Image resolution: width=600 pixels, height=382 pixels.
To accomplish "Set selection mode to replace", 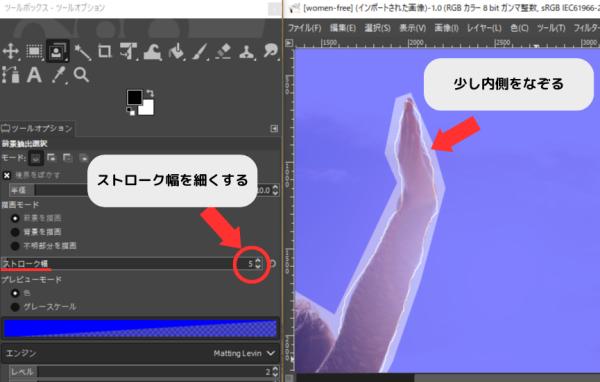I will point(36,158).
